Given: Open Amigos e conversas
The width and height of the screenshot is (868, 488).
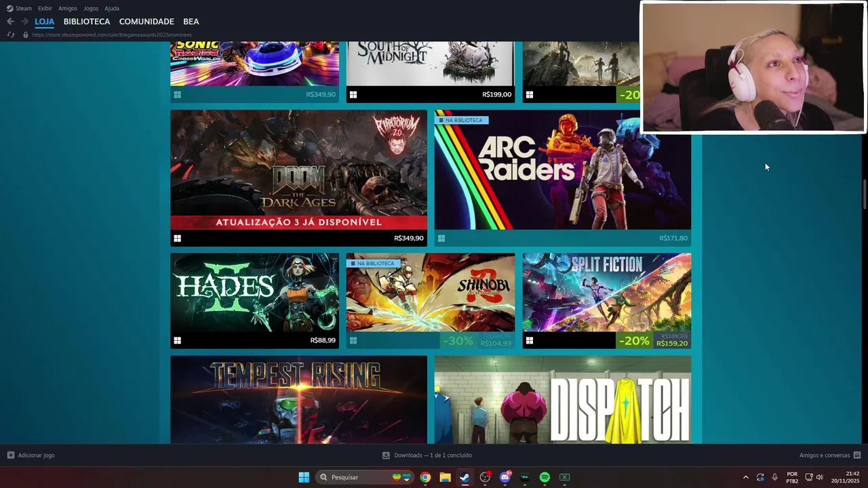Looking at the screenshot, I should (x=830, y=455).
